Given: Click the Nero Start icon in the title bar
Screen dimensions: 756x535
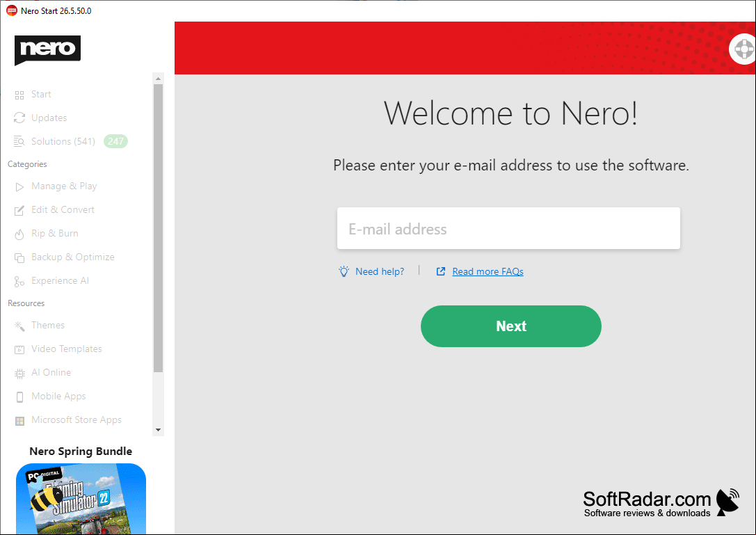Looking at the screenshot, I should [x=12, y=10].
